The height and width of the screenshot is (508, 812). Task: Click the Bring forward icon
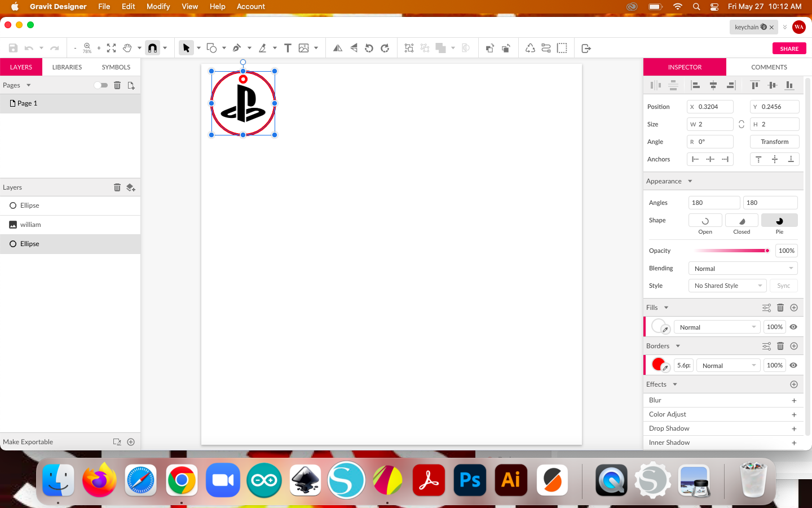490,48
